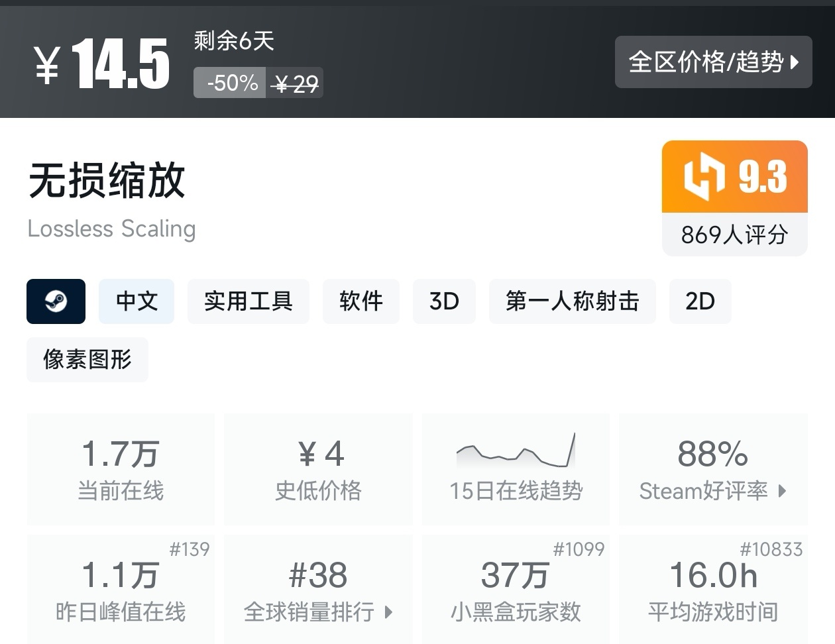Open the 15日在线趋势 trend chart
The image size is (835, 644).
[516, 469]
